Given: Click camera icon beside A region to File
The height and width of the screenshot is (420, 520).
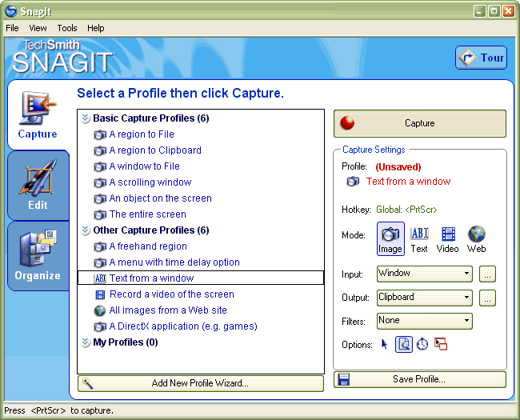Looking at the screenshot, I should 100,134.
